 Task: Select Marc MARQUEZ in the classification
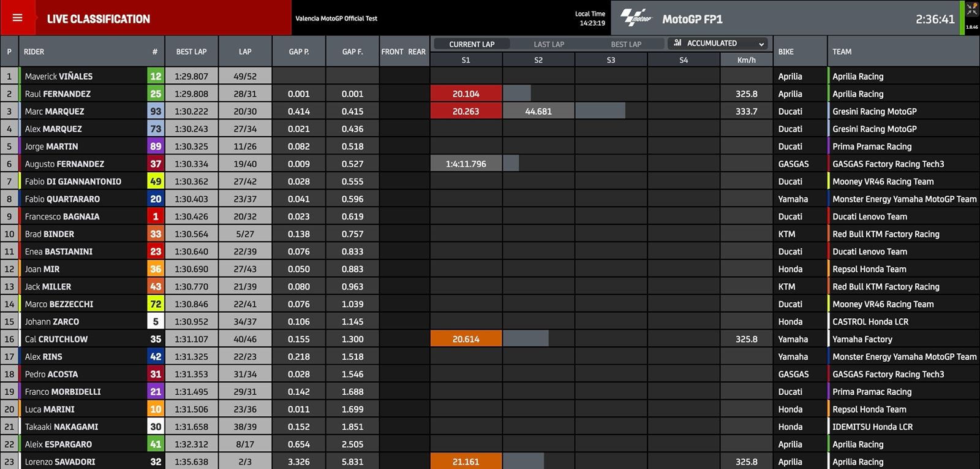(55, 112)
